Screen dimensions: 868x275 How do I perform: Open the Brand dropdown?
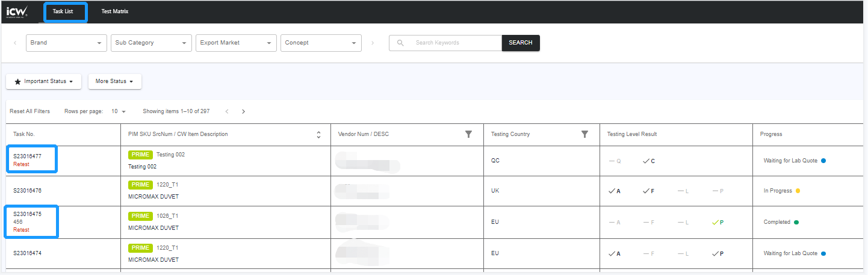click(x=66, y=43)
